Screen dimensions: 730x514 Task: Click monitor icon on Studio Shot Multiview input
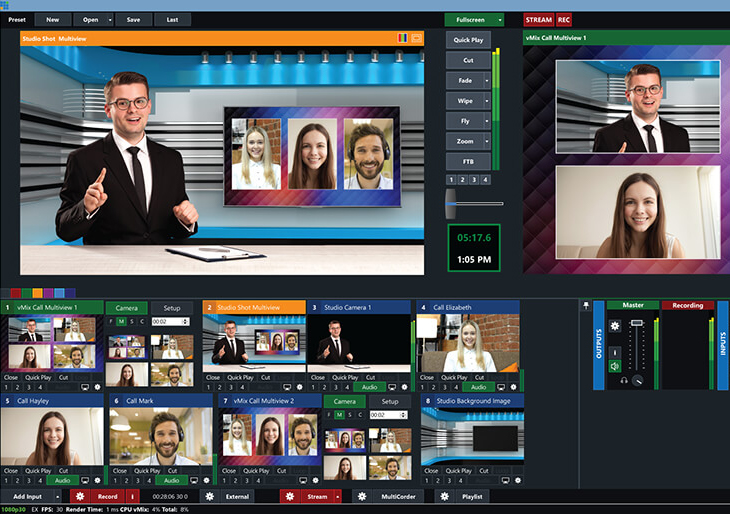coord(287,387)
